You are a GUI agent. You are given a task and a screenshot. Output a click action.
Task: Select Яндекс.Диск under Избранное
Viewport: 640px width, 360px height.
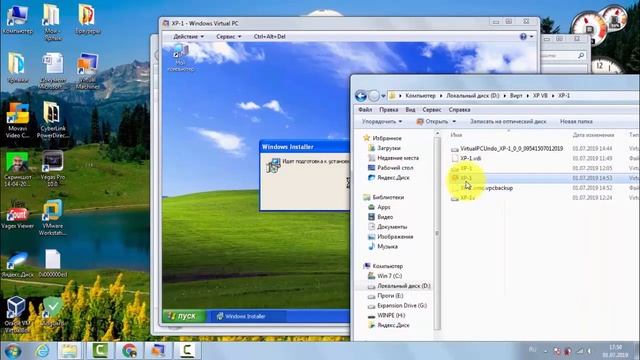point(389,177)
